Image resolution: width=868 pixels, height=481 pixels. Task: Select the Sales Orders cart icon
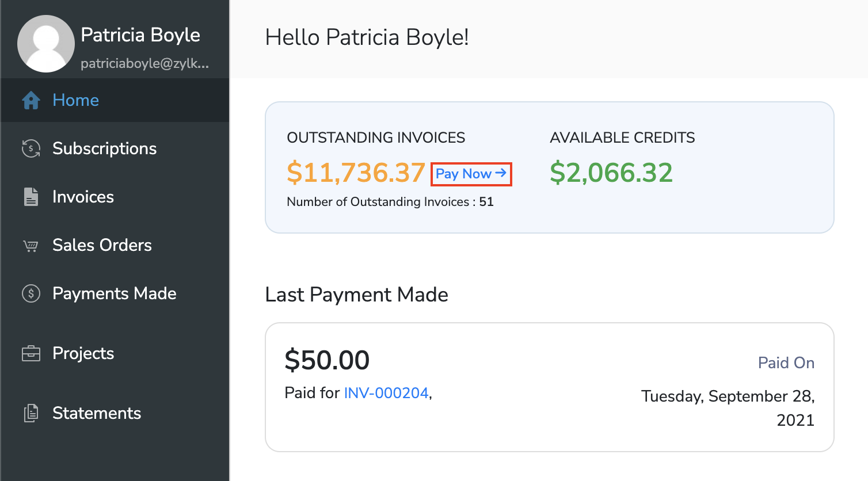(31, 245)
